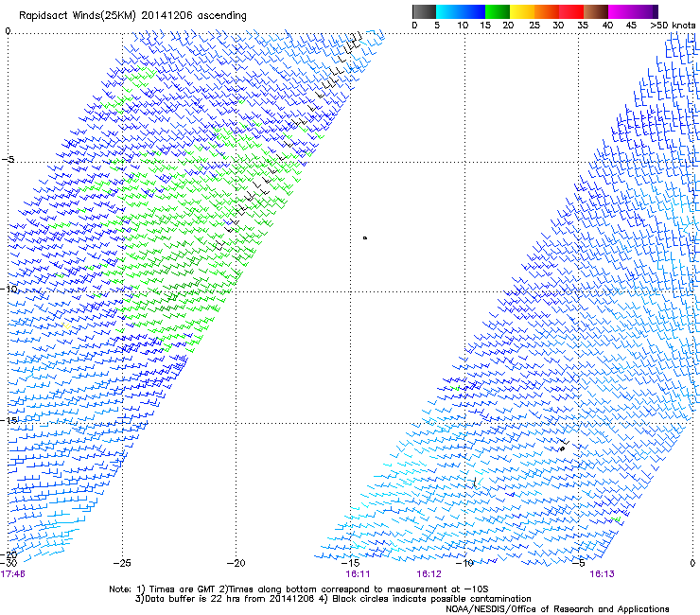Viewport: 700px width, 615px height.
Task: Click the 'Times are GMT' note line
Action: [299, 589]
